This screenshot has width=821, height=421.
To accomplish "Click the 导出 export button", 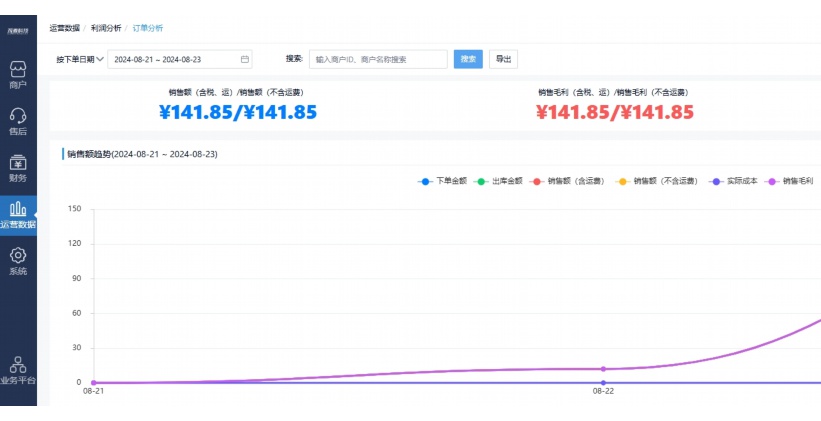I will pyautogui.click(x=503, y=59).
